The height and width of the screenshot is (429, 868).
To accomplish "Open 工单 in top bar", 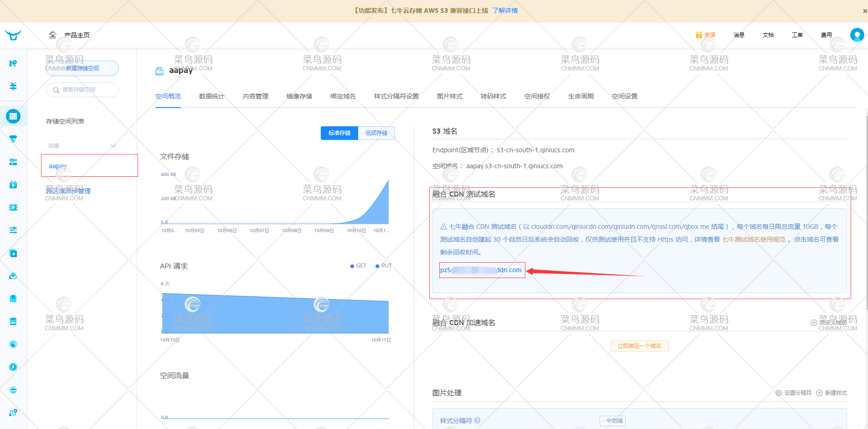I will tap(797, 35).
